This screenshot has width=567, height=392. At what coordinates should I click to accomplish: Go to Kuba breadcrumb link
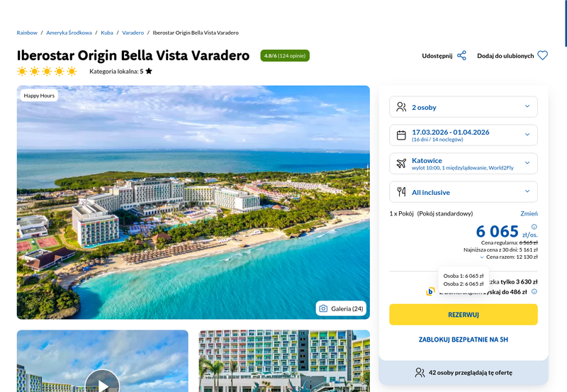tap(107, 33)
